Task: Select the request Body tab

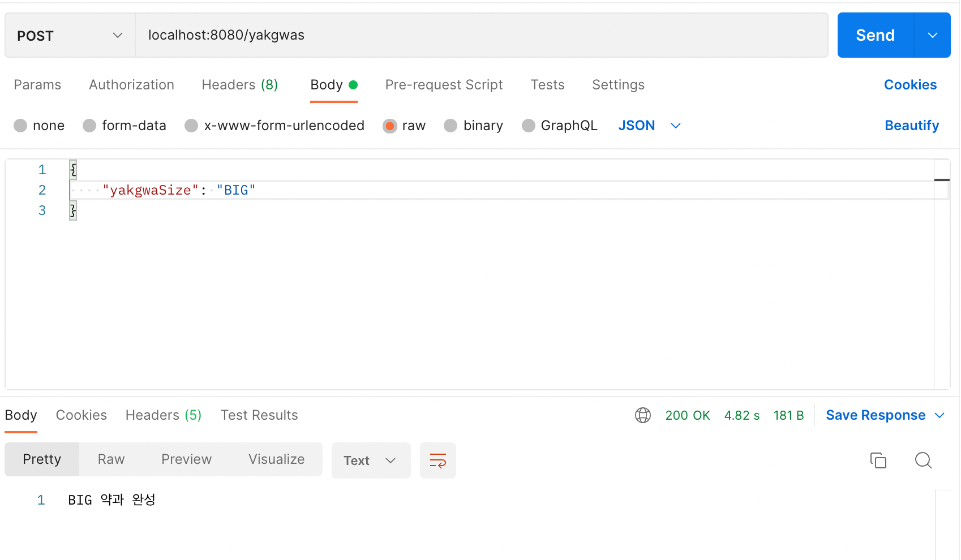Action: [x=334, y=85]
